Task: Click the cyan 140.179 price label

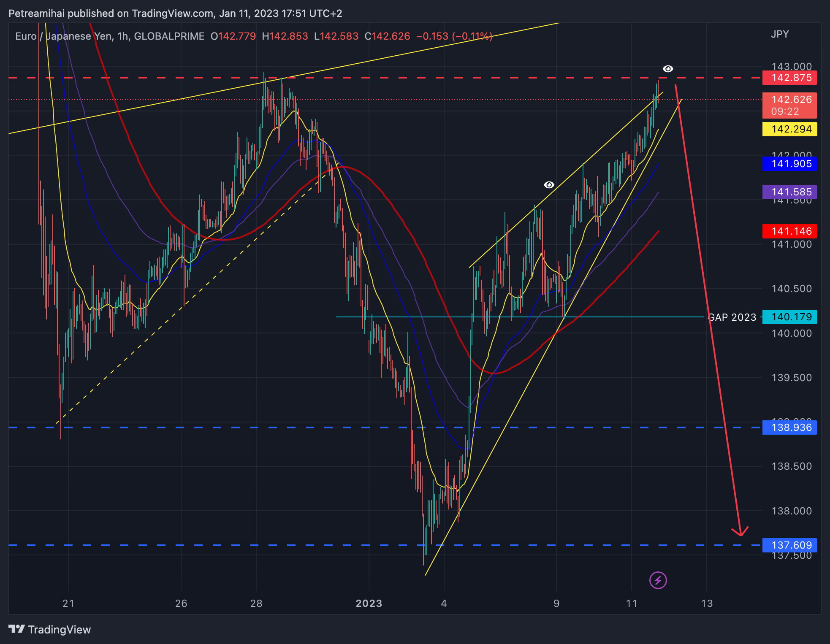Action: point(789,317)
